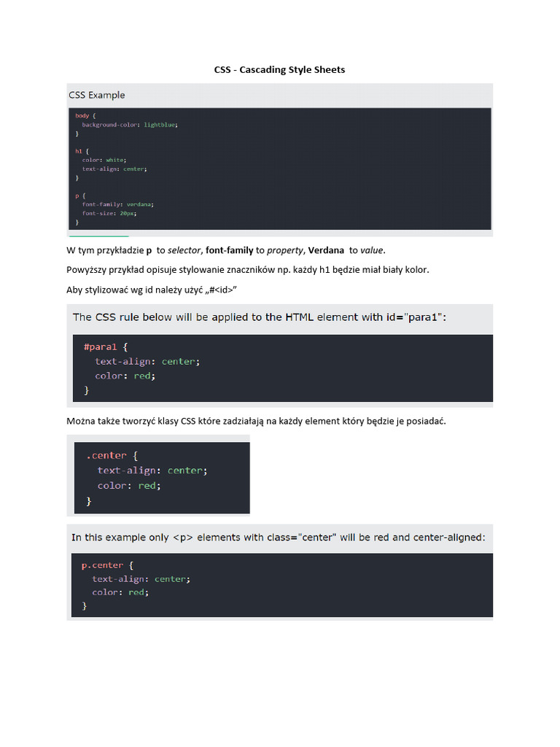
Task: Click the "font-family: verdana;" code line
Action: (117, 204)
